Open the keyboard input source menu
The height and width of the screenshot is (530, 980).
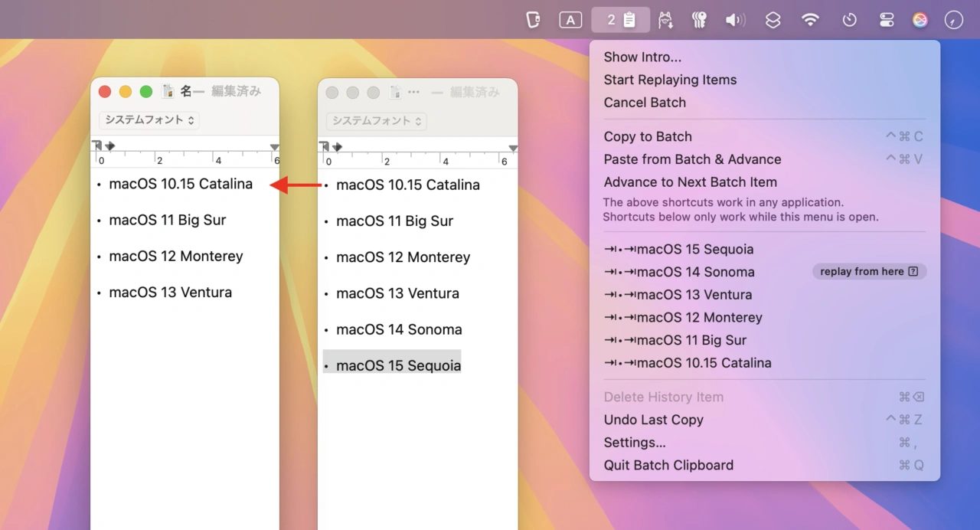pos(570,21)
